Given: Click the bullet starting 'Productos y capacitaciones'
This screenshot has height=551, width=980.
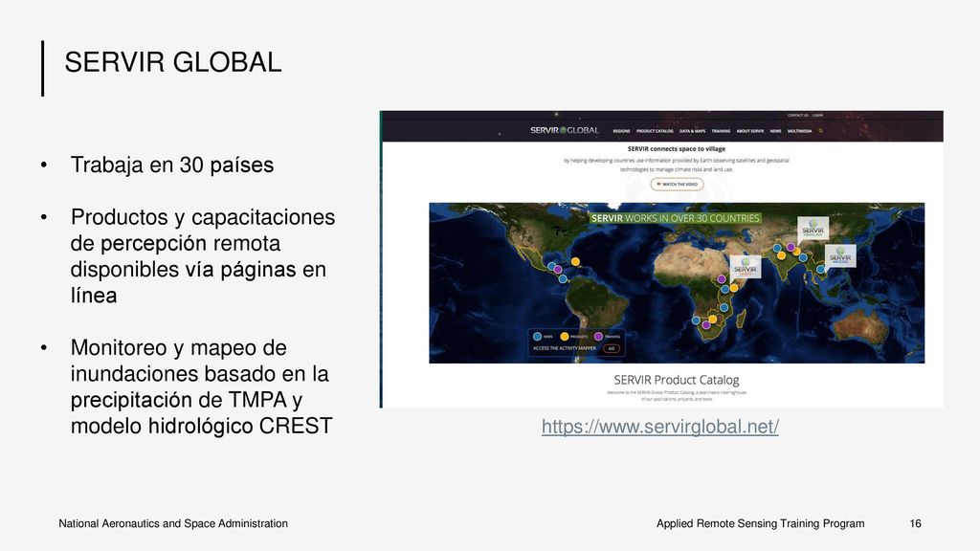Looking at the screenshot, I should (x=203, y=256).
